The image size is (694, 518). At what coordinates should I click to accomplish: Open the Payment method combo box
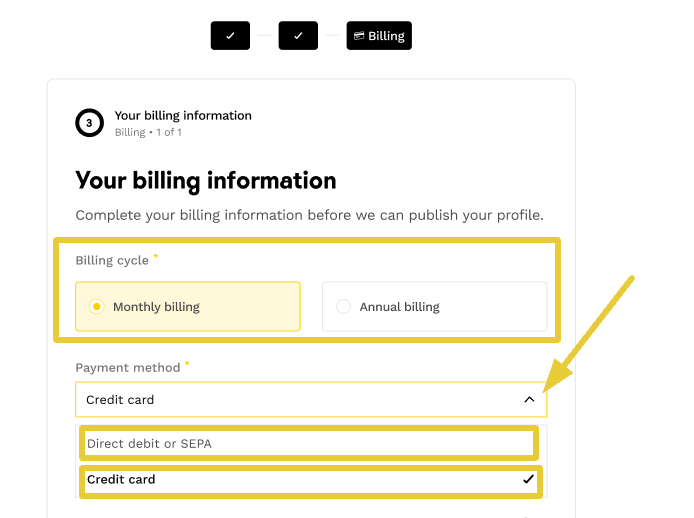300,400
